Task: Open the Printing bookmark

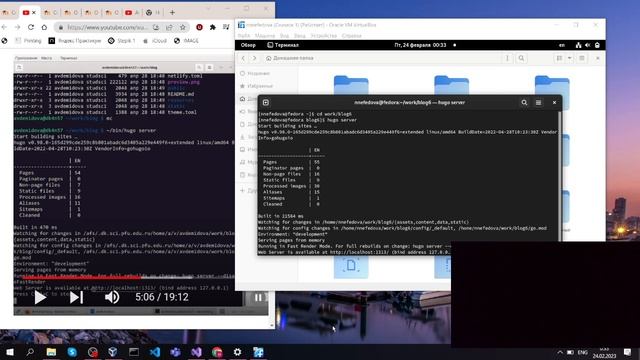Action: click(x=28, y=41)
